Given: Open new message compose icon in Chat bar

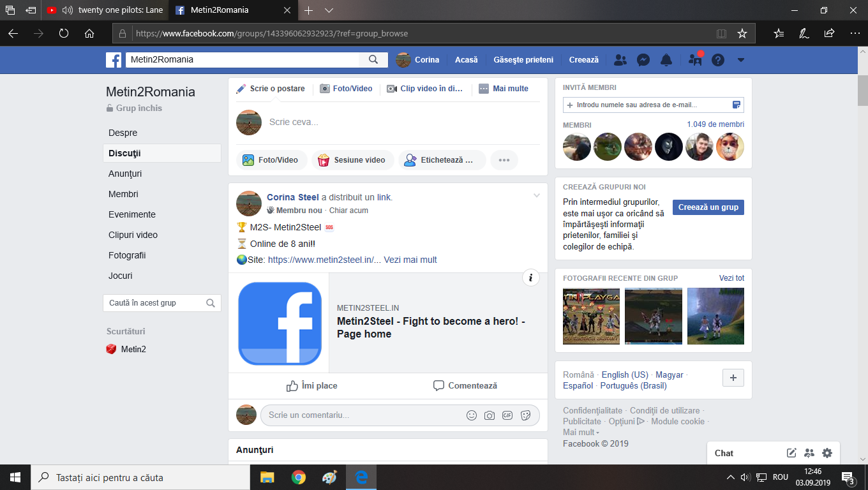Looking at the screenshot, I should coord(791,453).
